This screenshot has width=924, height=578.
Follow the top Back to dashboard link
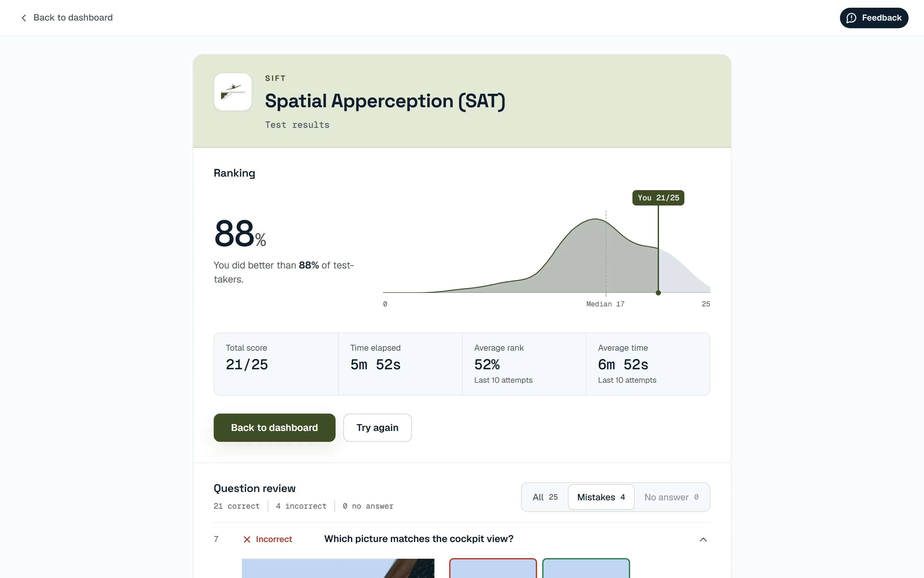66,18
